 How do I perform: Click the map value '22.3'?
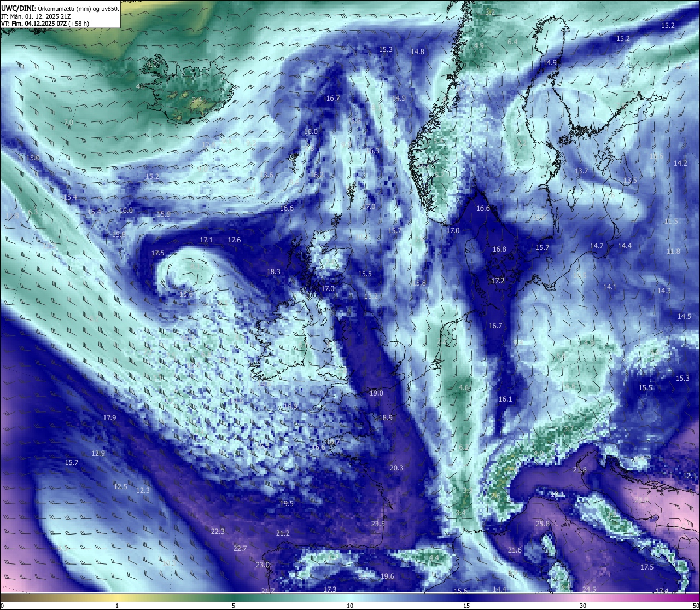coord(218,531)
